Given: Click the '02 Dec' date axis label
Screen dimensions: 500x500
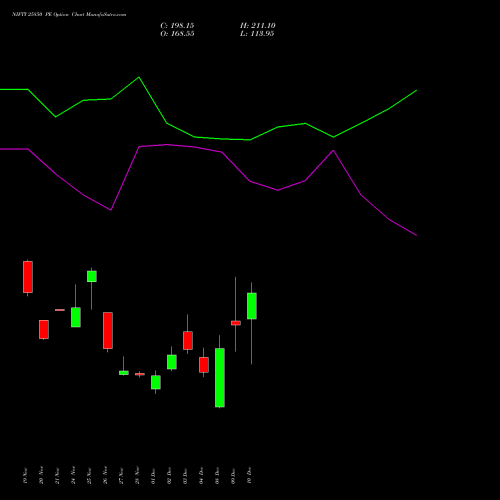Looking at the screenshot, I should point(170,476).
